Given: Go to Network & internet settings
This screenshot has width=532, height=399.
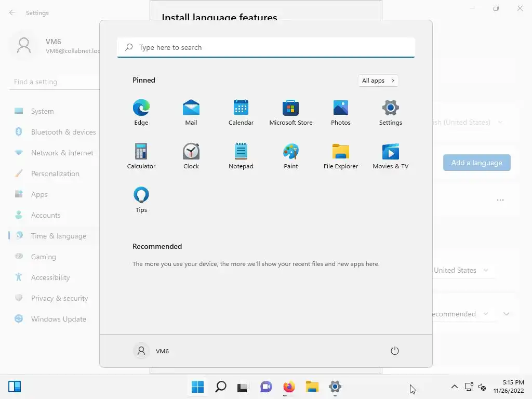Looking at the screenshot, I should click(x=54, y=153).
